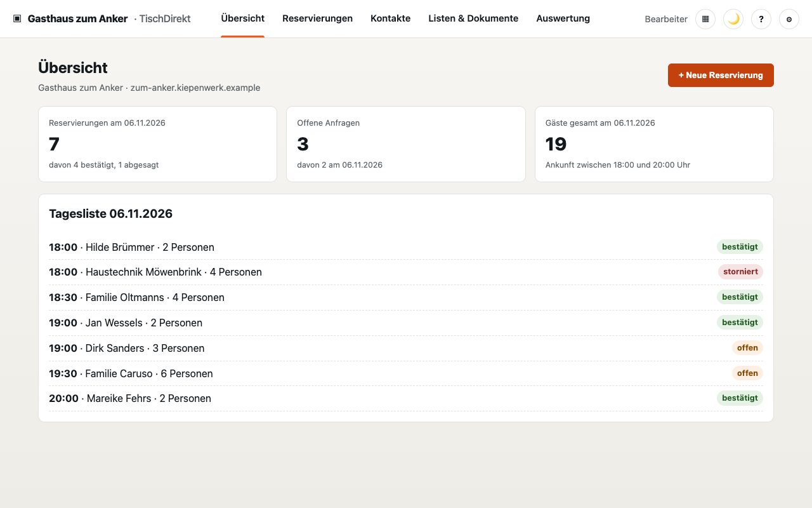The width and height of the screenshot is (812, 508).
Task: Open the Offene Anfragen card
Action: [406, 144]
